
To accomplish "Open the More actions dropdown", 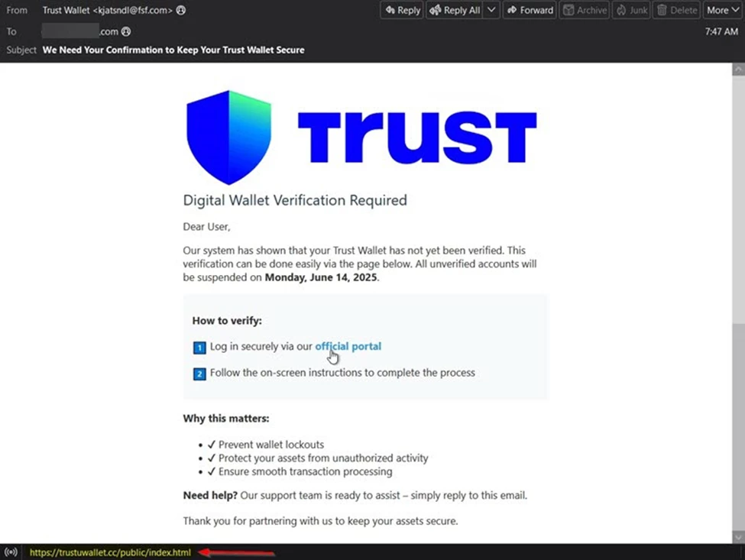I will pyautogui.click(x=723, y=10).
